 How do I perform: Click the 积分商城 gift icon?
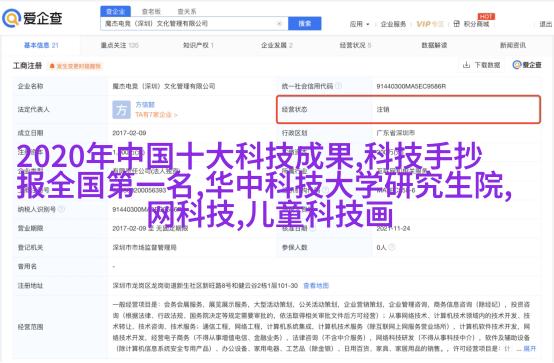(x=456, y=24)
